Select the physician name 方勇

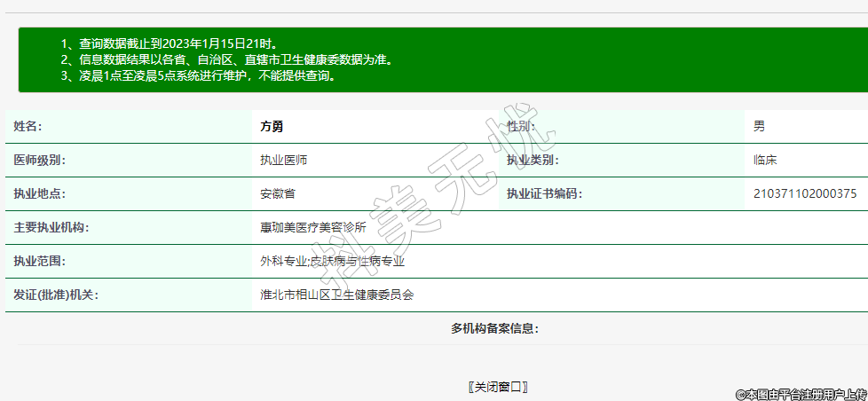[x=271, y=127]
